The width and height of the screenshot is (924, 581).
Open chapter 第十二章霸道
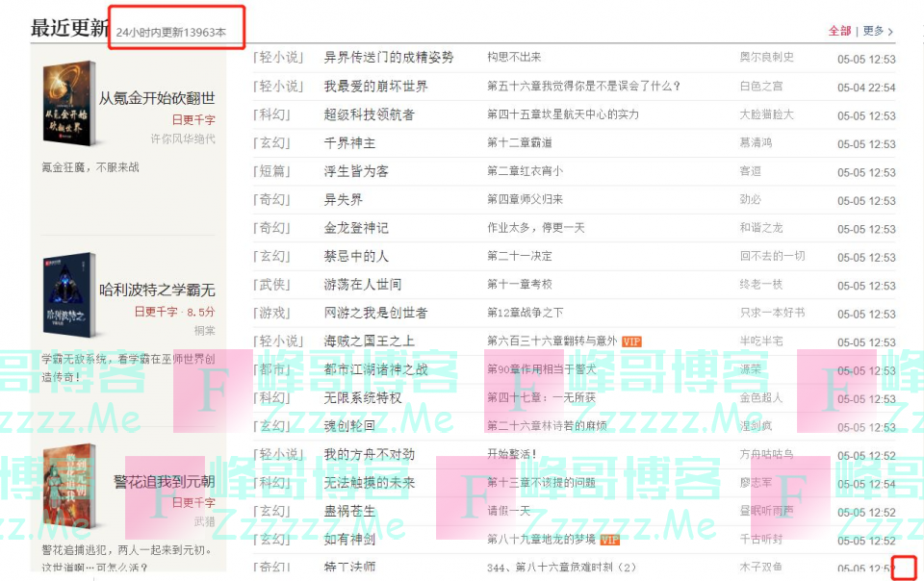[x=519, y=143]
